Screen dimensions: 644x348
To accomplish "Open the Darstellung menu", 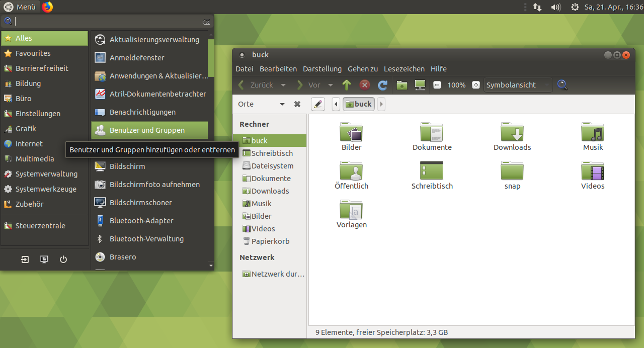I will tap(322, 69).
